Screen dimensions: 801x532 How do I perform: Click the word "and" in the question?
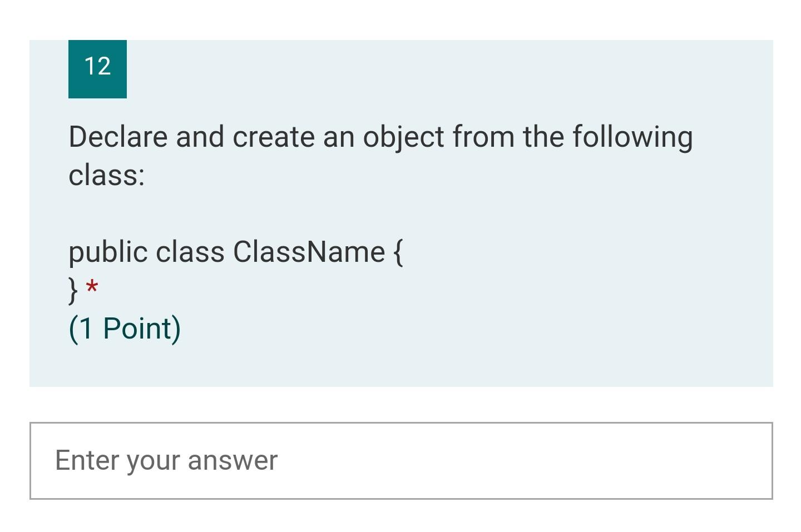200,137
